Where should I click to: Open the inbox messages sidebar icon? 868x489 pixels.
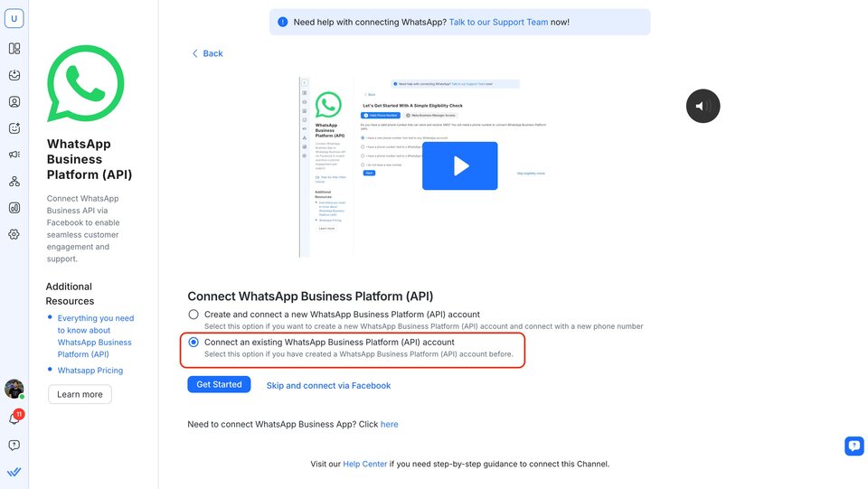(x=14, y=75)
